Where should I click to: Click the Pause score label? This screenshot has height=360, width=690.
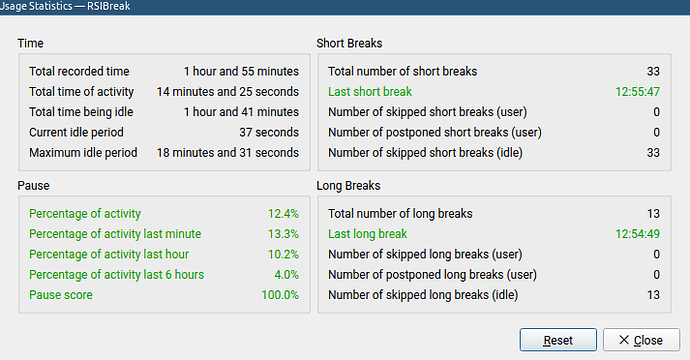[61, 295]
